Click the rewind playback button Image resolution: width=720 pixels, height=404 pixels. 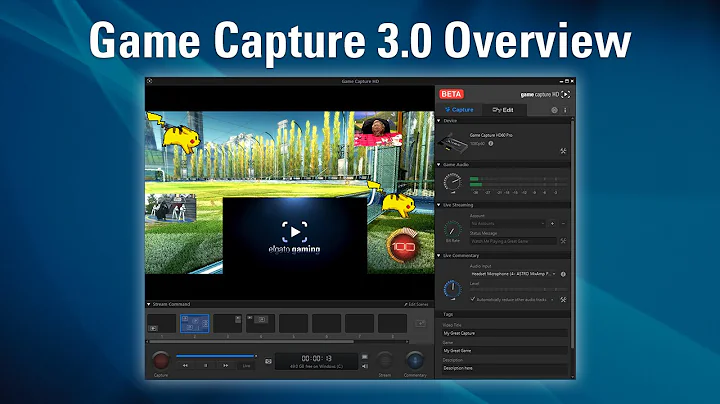[x=185, y=366]
